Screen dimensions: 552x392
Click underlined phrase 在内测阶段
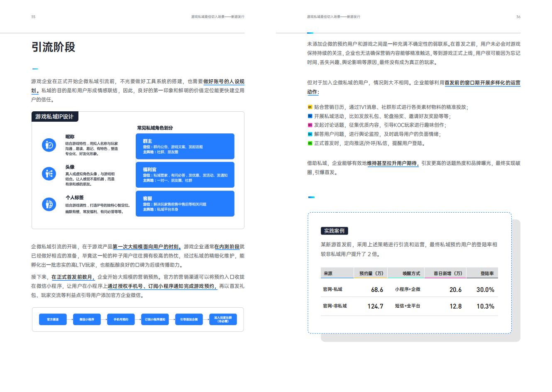[x=227, y=247]
